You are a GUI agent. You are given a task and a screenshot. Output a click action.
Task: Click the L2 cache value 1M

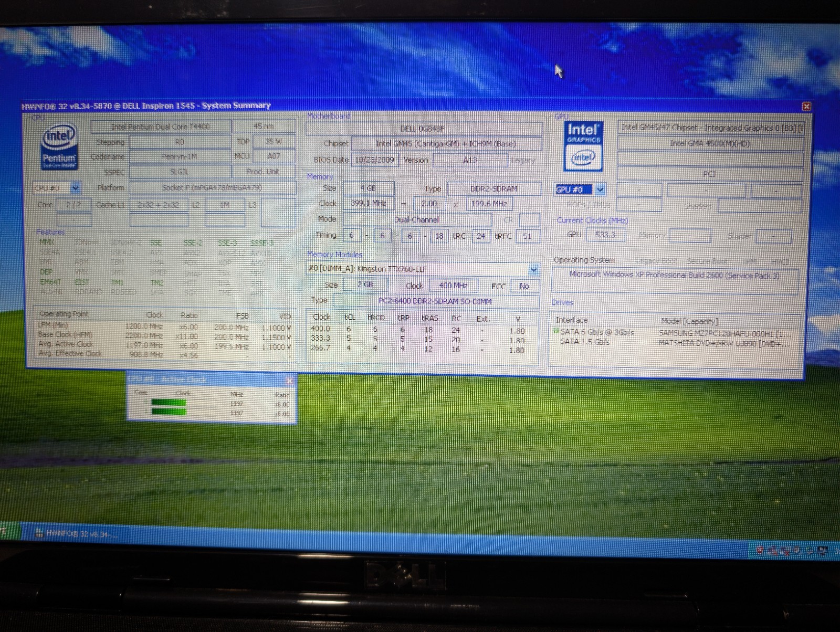point(225,205)
